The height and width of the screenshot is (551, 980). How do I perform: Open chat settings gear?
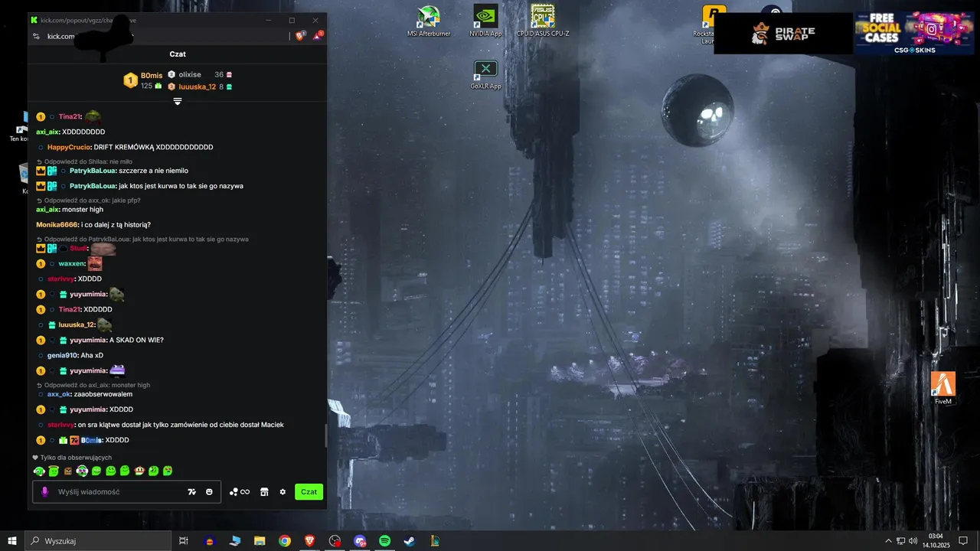click(x=283, y=492)
